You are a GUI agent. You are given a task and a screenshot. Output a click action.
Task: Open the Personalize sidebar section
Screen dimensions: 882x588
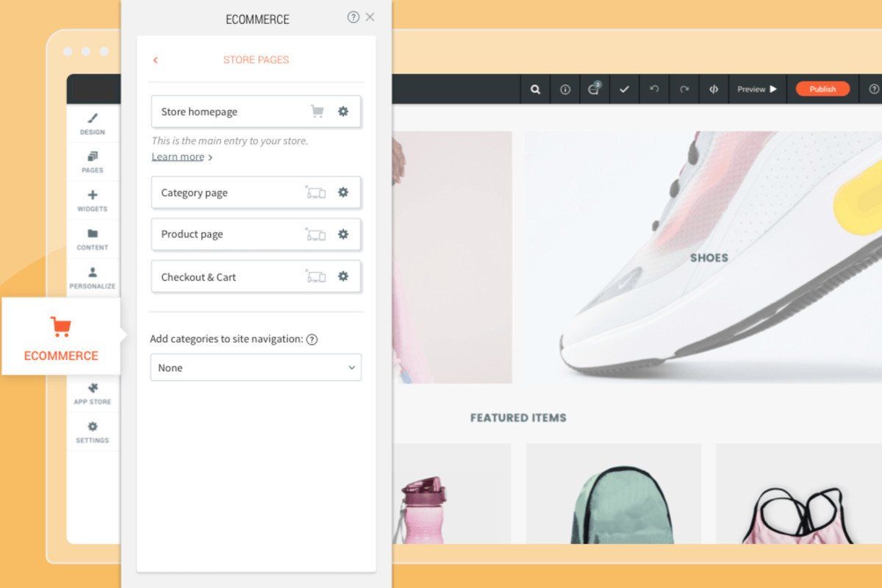pyautogui.click(x=93, y=278)
